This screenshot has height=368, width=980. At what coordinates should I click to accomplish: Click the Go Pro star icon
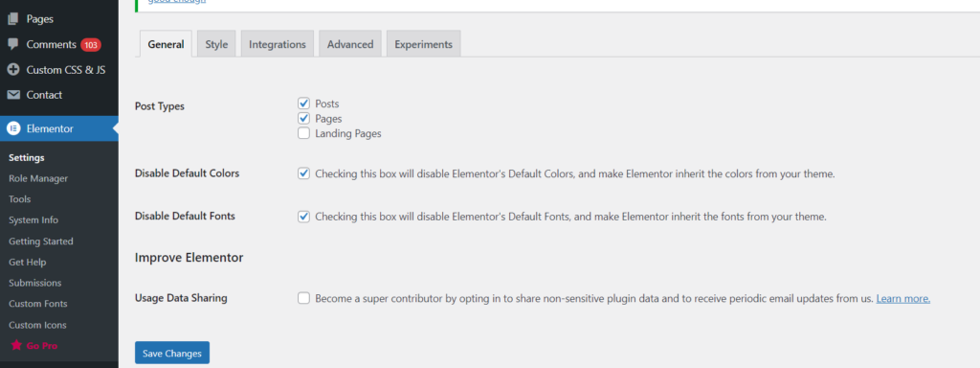click(15, 345)
